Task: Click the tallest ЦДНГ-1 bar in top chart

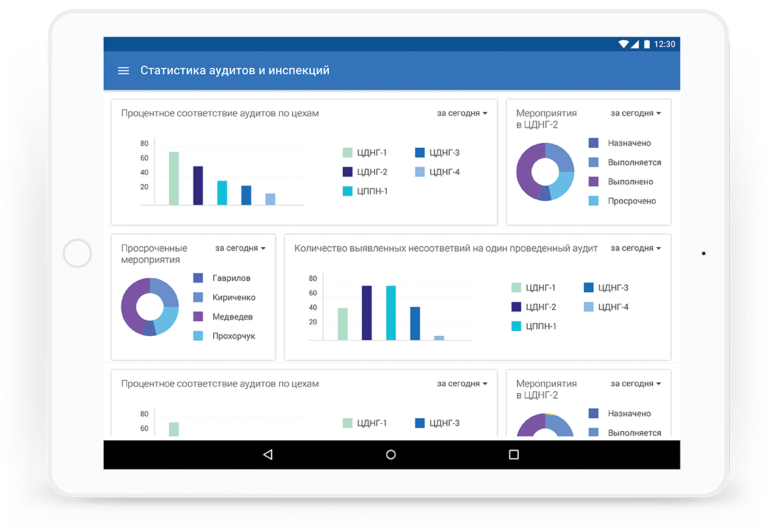Action: tap(174, 179)
